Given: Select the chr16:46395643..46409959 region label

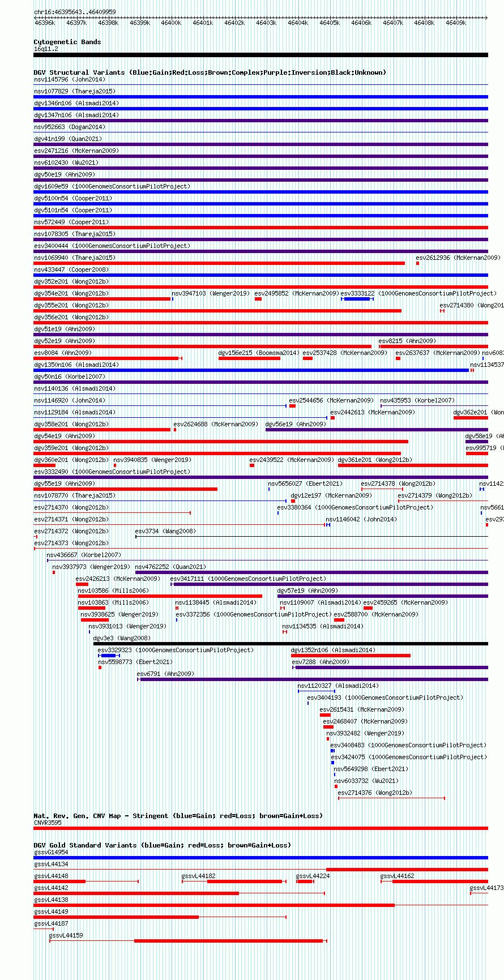Looking at the screenshot, I should (75, 12).
